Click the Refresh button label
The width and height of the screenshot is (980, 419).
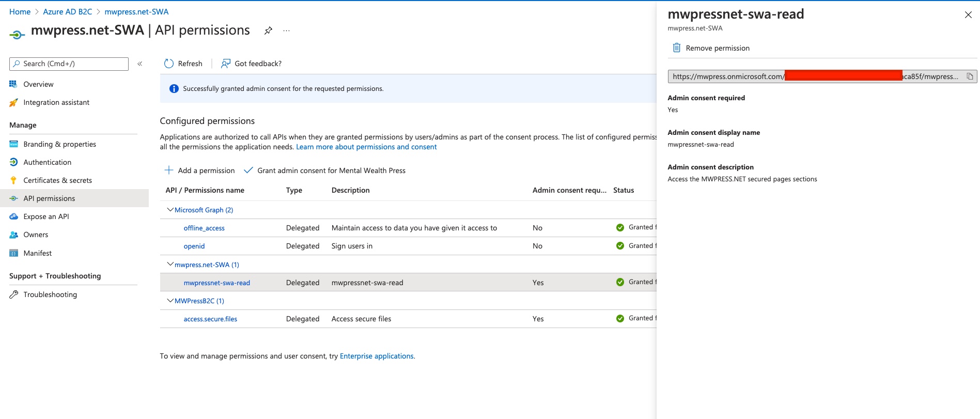(x=190, y=64)
